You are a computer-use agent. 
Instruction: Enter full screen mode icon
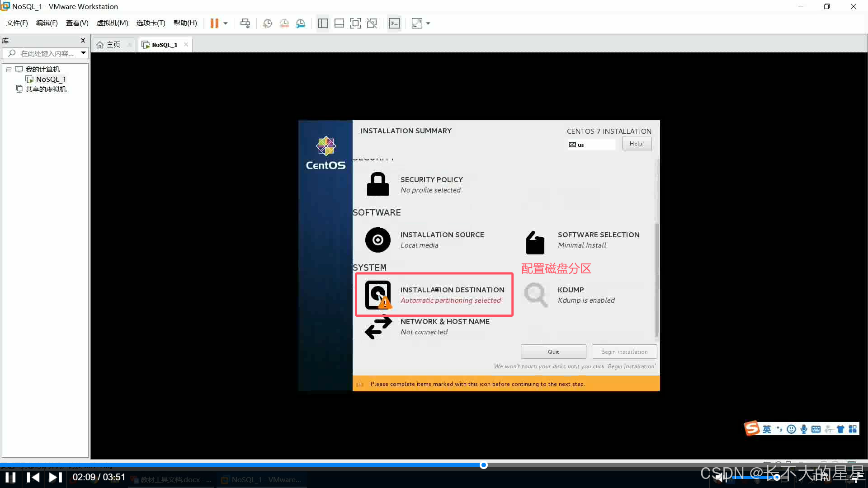coord(356,23)
